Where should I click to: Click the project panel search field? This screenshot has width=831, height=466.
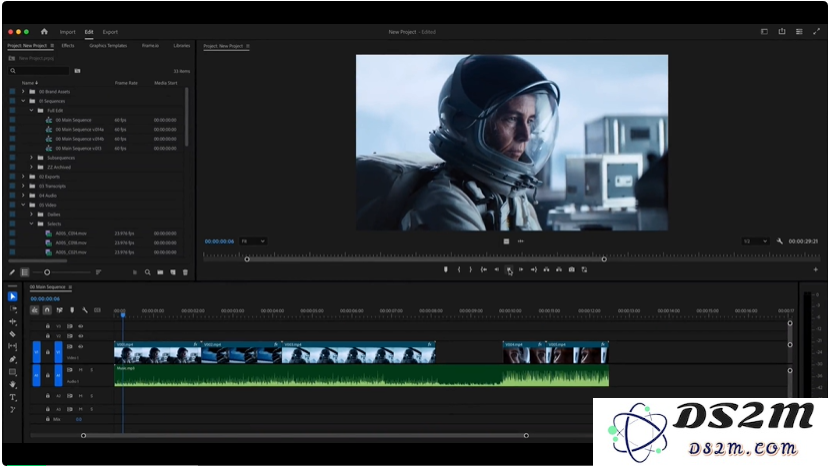[39, 71]
